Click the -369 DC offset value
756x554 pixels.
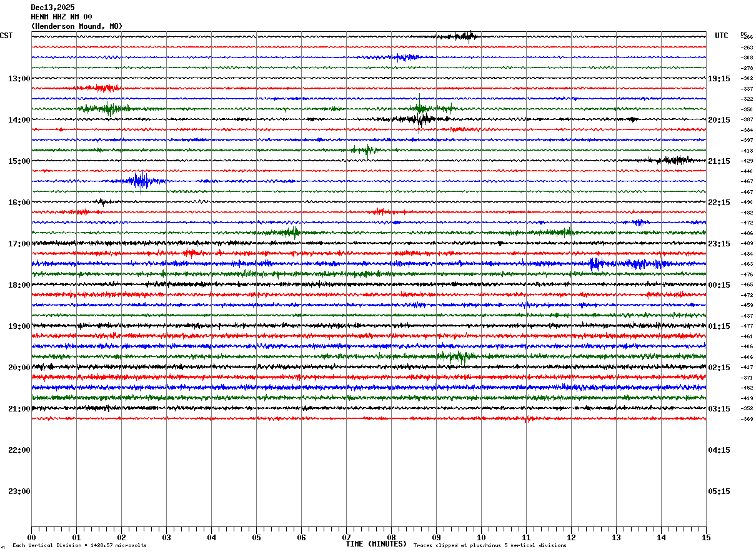(x=747, y=419)
